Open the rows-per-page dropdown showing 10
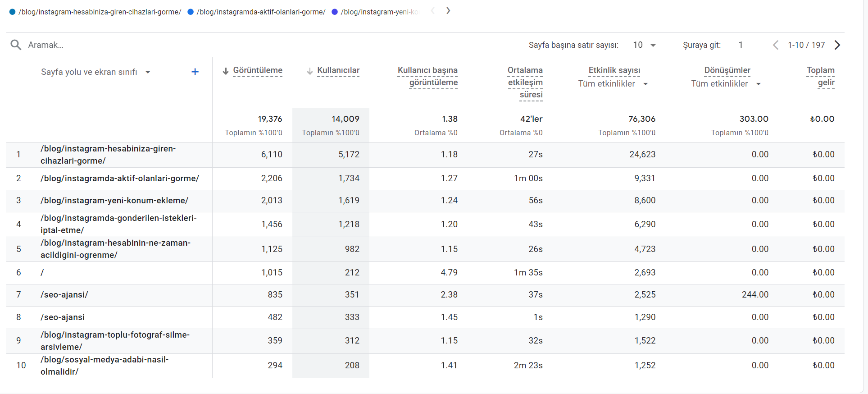This screenshot has height=394, width=868. point(645,45)
